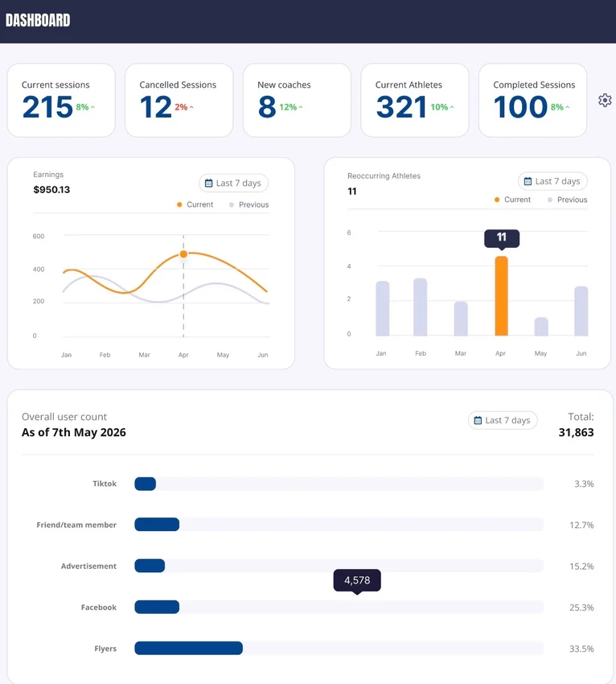Expand Last 7 days dropdown for Earnings
Image resolution: width=616 pixels, height=684 pixels.
234,183
